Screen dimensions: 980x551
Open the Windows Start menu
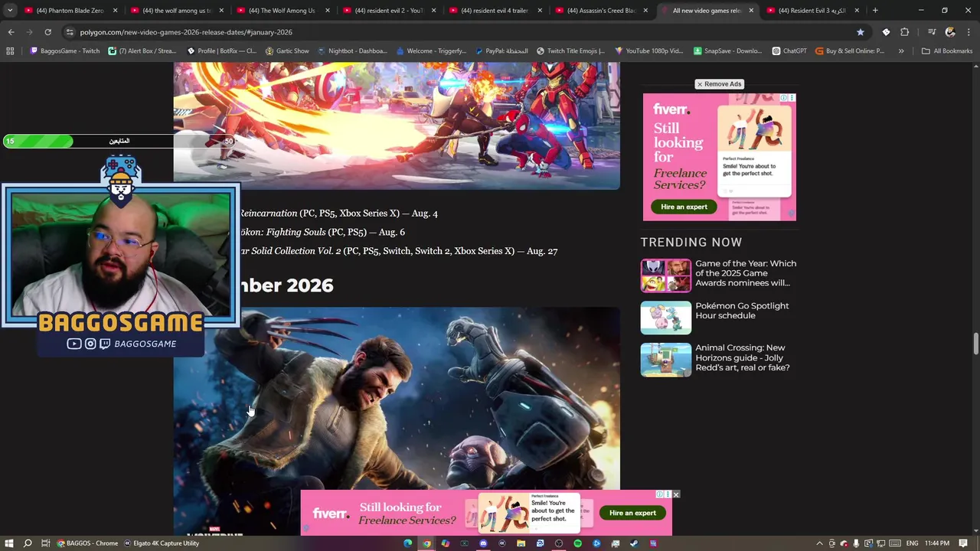point(8,543)
